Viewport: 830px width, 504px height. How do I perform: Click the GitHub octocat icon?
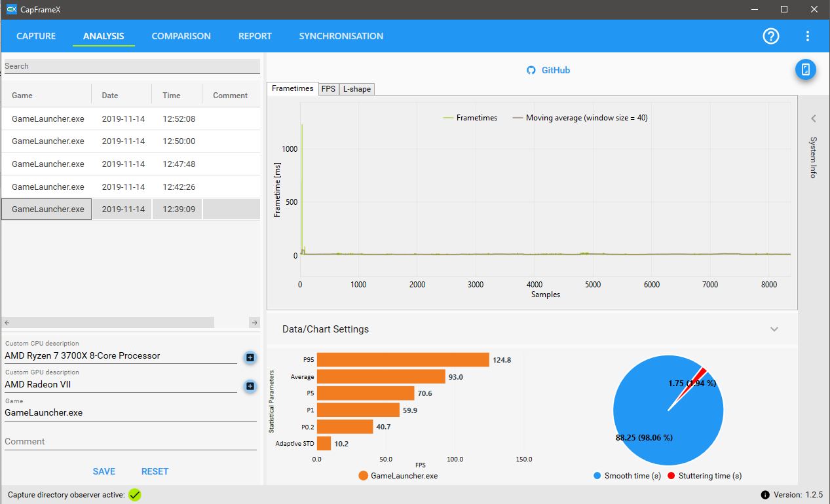pyautogui.click(x=531, y=70)
